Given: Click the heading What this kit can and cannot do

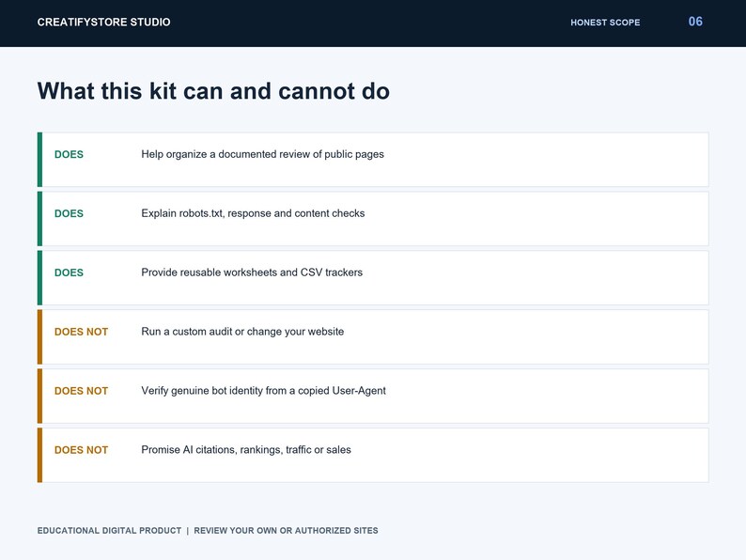Looking at the screenshot, I should coord(213,91).
